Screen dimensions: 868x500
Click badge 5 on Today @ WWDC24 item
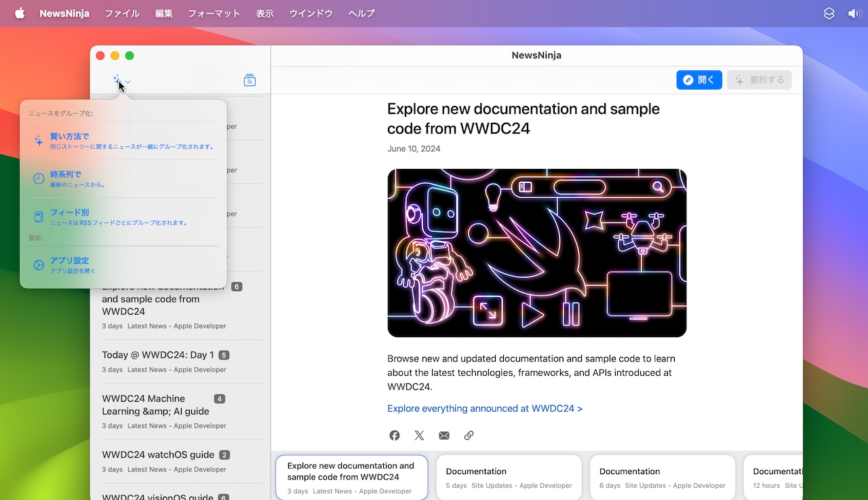pos(224,355)
